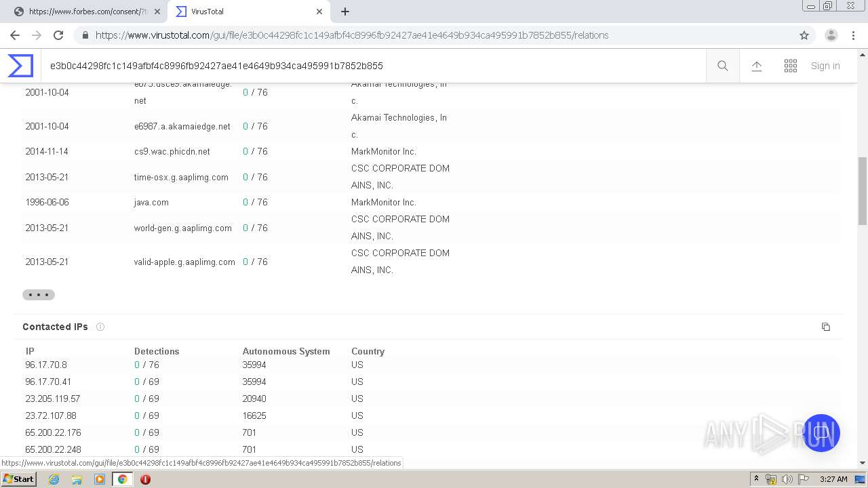The image size is (868, 488).
Task: Select the VirusTotal tab
Action: [248, 12]
